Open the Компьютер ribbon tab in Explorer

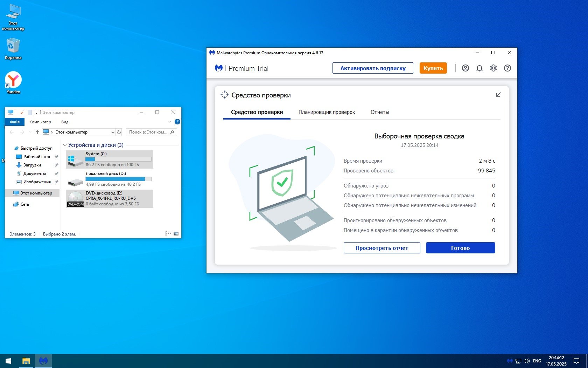tap(40, 122)
